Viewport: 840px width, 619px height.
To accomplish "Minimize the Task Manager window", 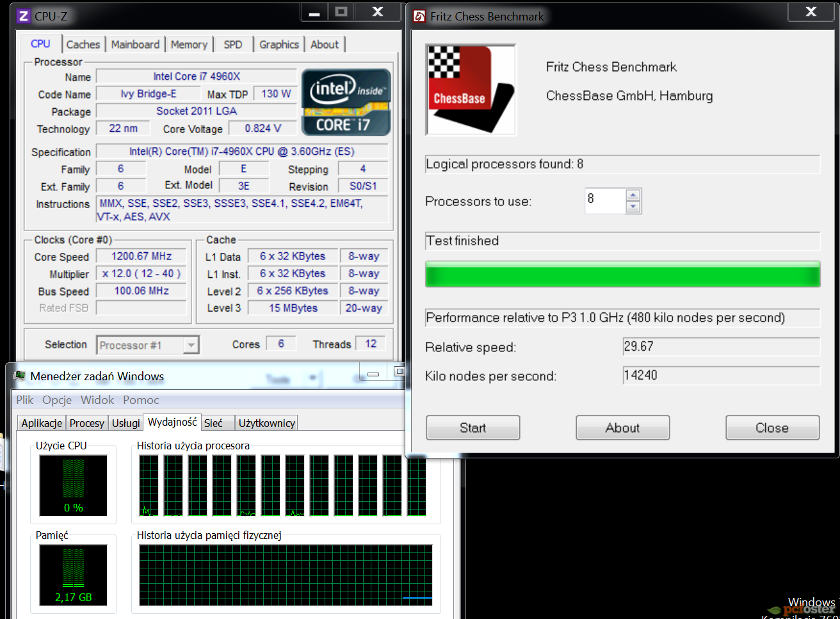I will 373,373.
